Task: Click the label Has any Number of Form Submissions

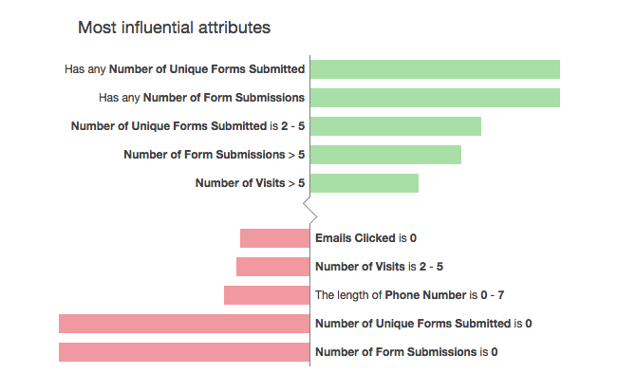Action: pyautogui.click(x=202, y=98)
